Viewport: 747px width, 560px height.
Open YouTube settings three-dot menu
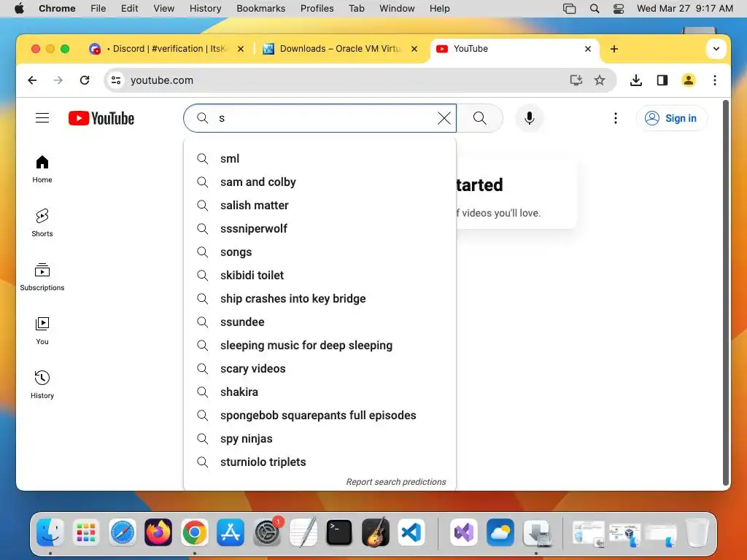616,118
